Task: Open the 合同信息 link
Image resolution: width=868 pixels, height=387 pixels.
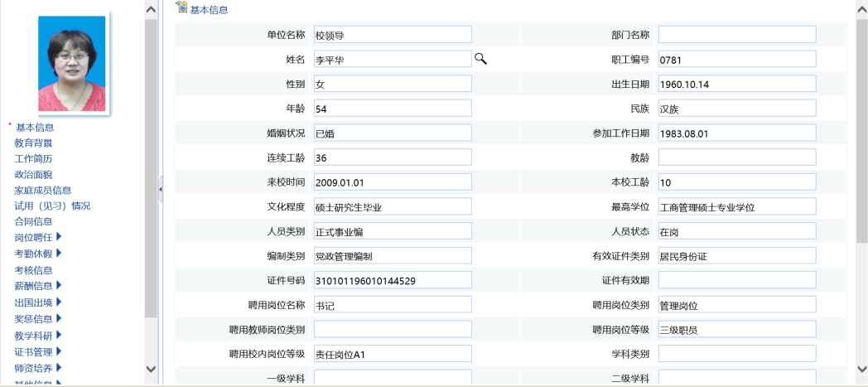Action: click(x=33, y=221)
